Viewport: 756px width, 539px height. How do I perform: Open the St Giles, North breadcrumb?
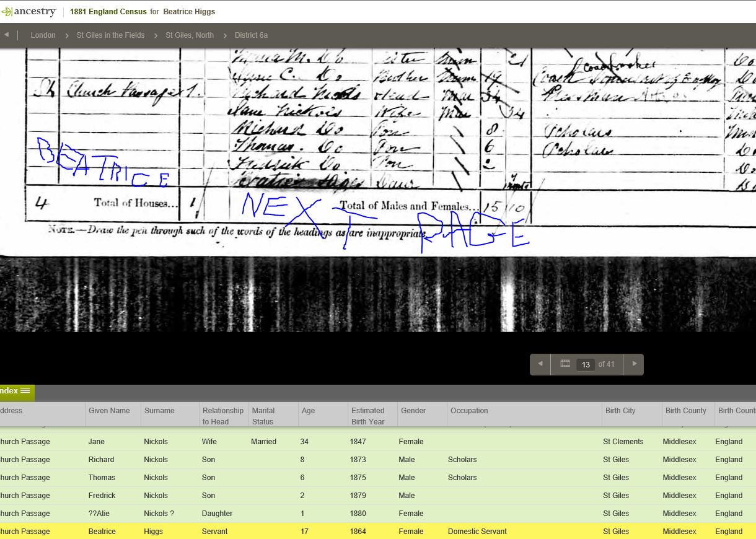tap(190, 35)
